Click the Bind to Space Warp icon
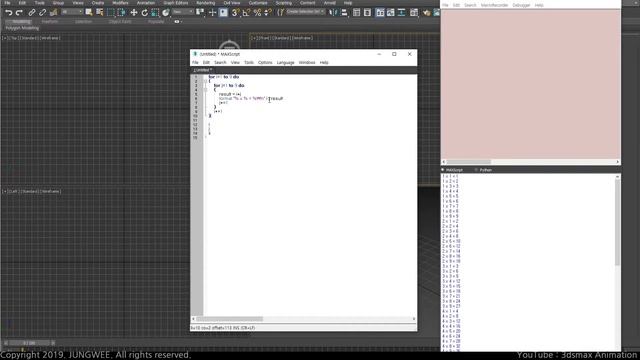Screen dimensions: 640x360 click(x=53, y=13)
